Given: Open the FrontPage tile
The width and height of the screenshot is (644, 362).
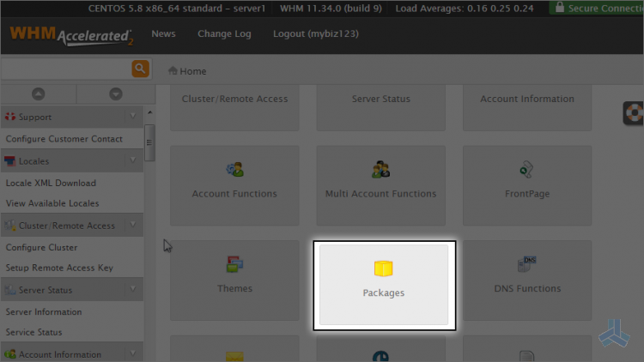Looking at the screenshot, I should (x=527, y=185).
